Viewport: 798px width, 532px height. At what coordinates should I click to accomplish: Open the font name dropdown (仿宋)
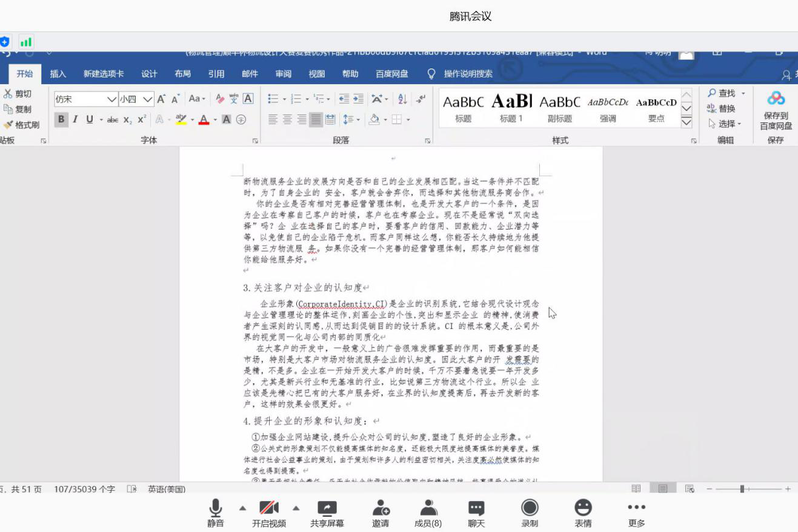(x=111, y=99)
